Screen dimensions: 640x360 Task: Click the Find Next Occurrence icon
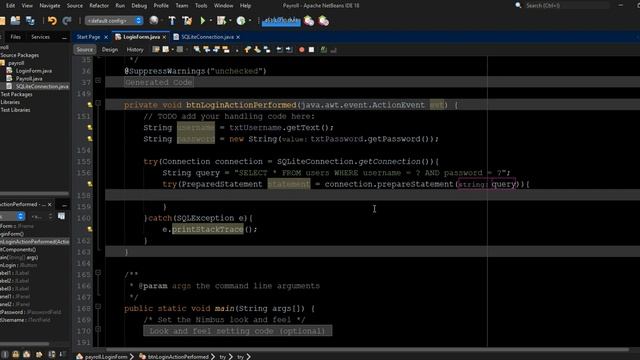(x=216, y=49)
